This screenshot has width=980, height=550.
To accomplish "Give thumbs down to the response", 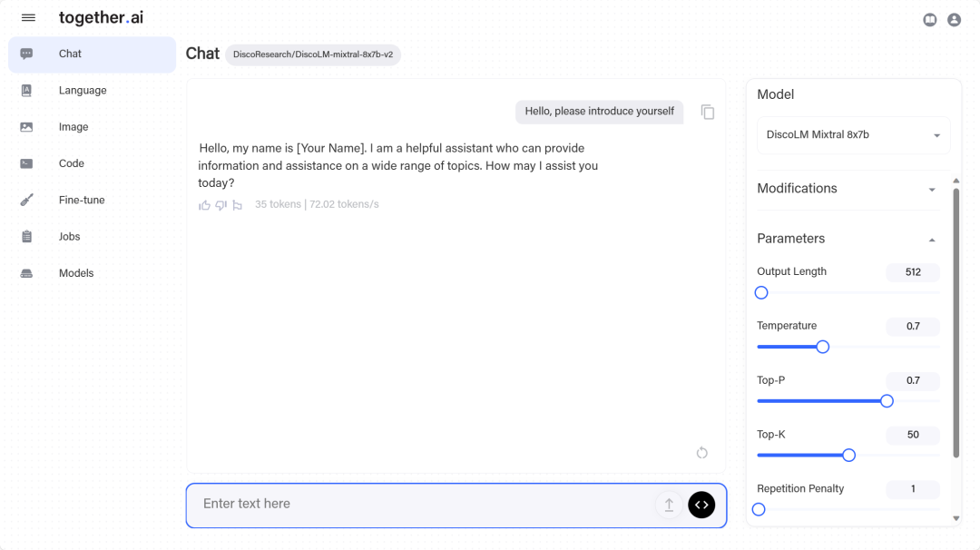I will click(x=220, y=205).
